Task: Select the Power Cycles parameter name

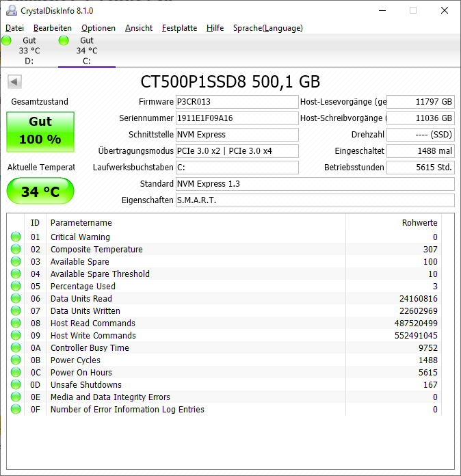Action: click(x=75, y=360)
